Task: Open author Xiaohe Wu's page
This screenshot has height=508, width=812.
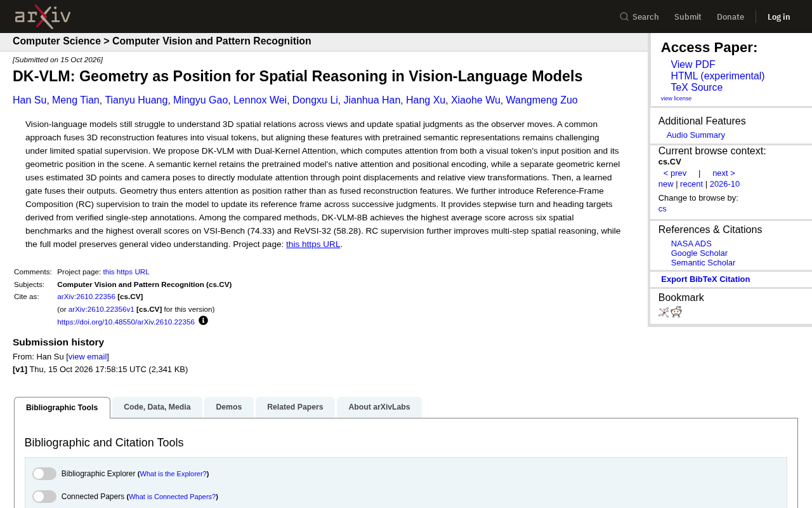Action: pyautogui.click(x=476, y=100)
